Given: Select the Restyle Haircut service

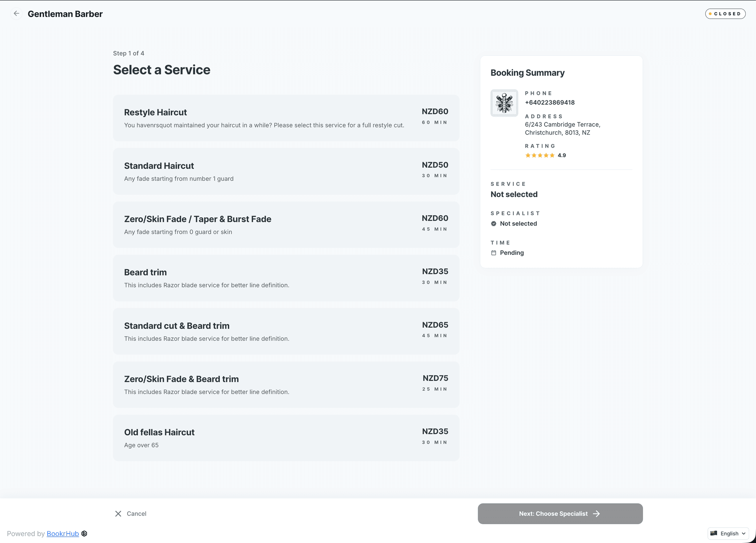Looking at the screenshot, I should (286, 118).
